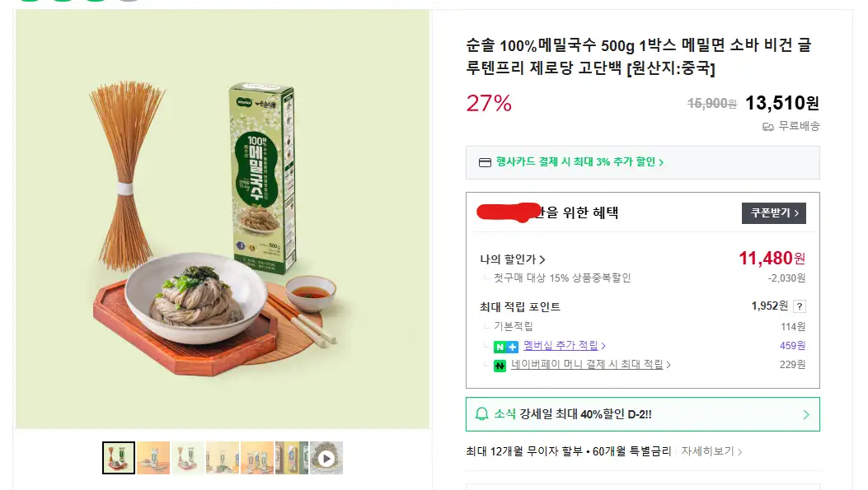Click the free shipping truck icon
This screenshot has width=868, height=490.
[768, 127]
